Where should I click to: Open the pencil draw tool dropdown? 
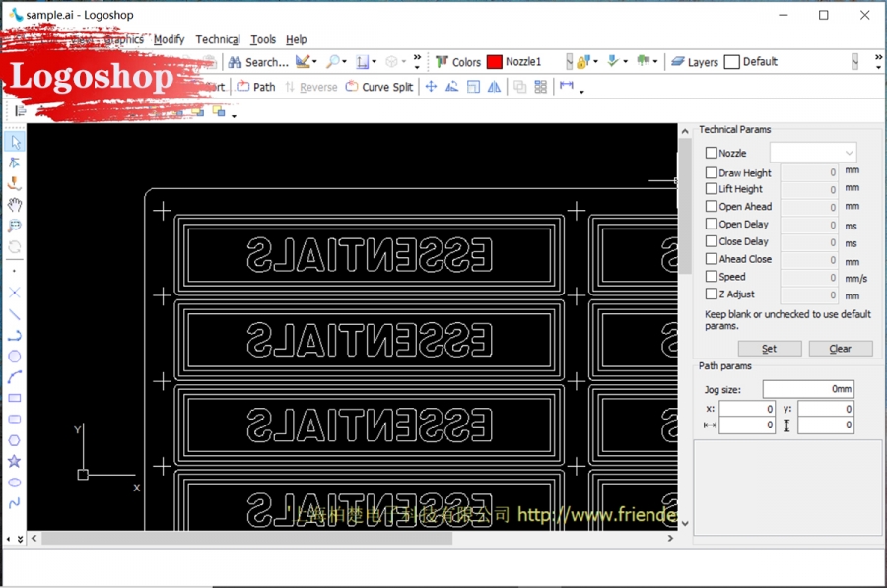314,62
